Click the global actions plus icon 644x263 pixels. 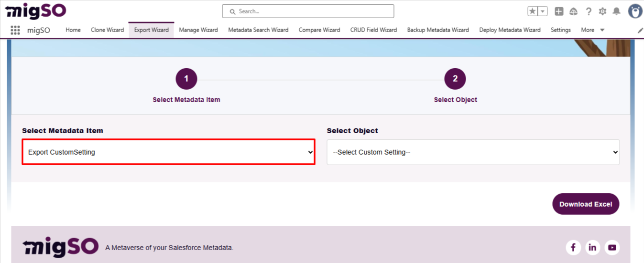[559, 11]
